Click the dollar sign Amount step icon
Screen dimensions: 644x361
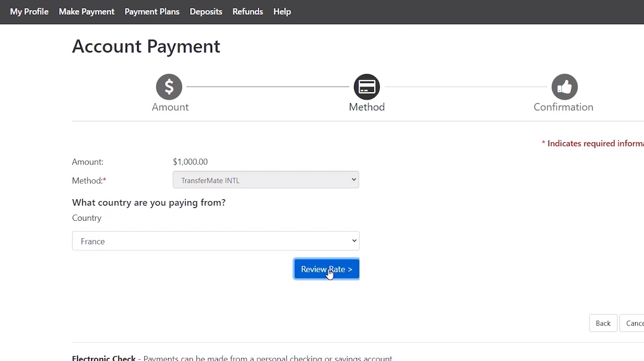point(169,87)
